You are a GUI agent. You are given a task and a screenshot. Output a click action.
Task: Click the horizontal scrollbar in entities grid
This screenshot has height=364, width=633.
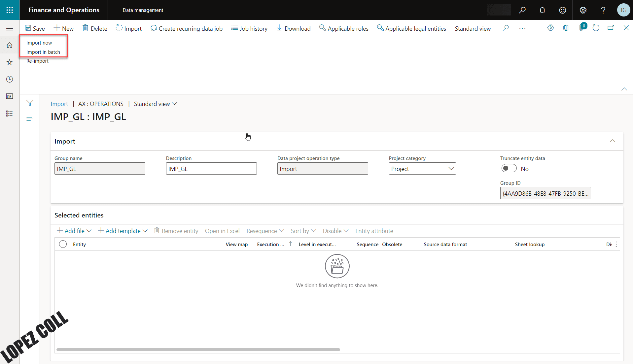198,349
